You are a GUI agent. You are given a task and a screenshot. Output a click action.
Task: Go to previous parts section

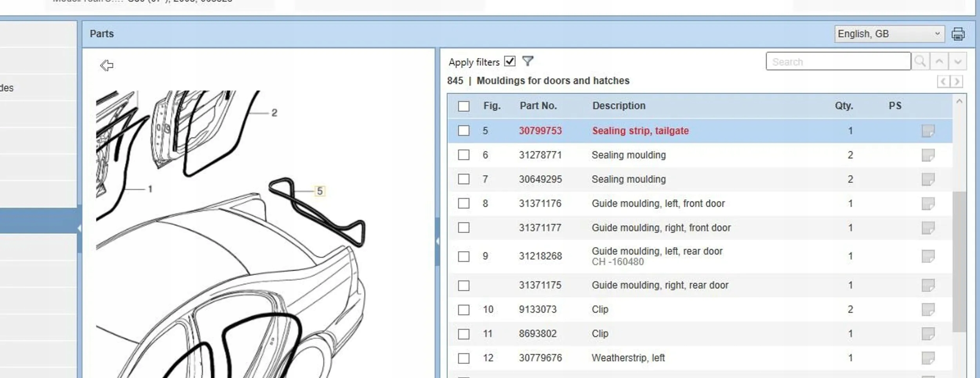[x=944, y=82]
